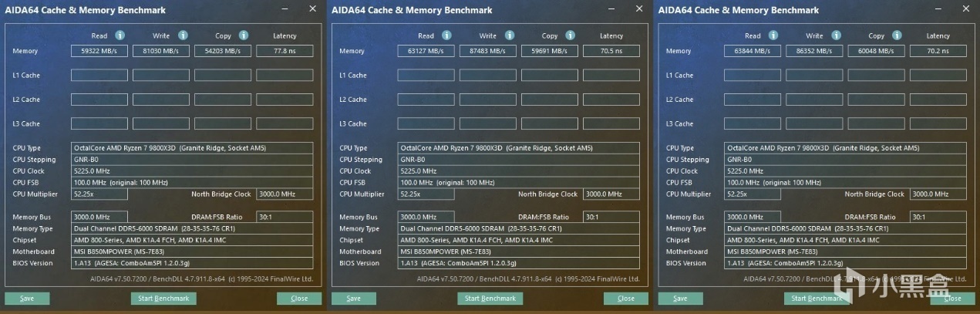
Task: Click AIDA64 version footer text, middle window
Action: point(528,279)
